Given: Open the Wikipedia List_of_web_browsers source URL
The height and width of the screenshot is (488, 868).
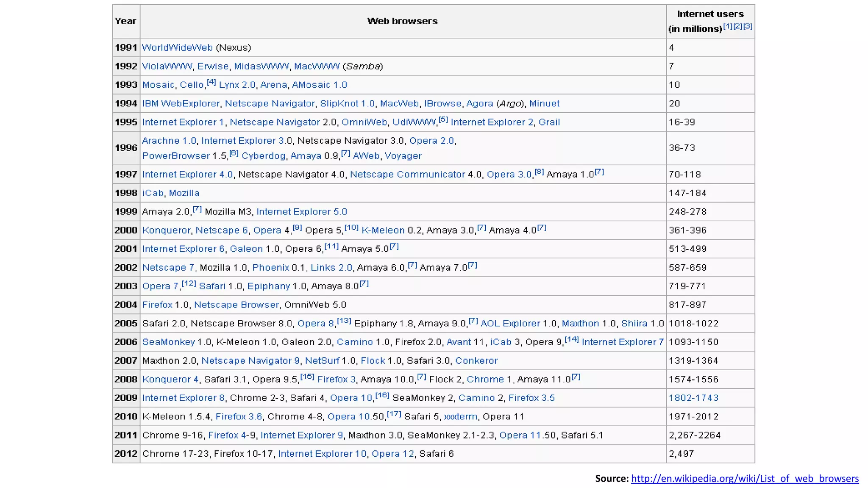Looking at the screenshot, I should coord(745,479).
